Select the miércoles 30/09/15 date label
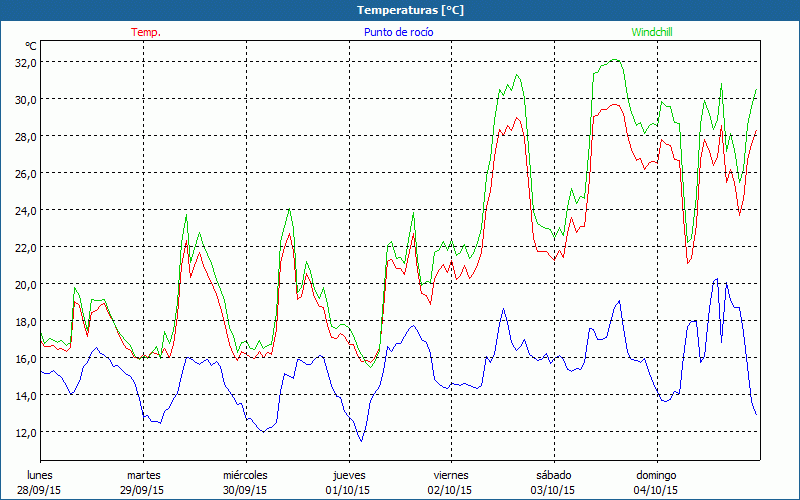800x500 pixels. [x=245, y=482]
